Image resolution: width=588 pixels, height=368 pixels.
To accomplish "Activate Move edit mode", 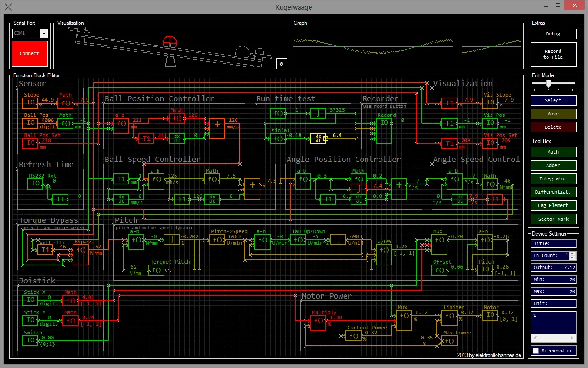I will (553, 114).
